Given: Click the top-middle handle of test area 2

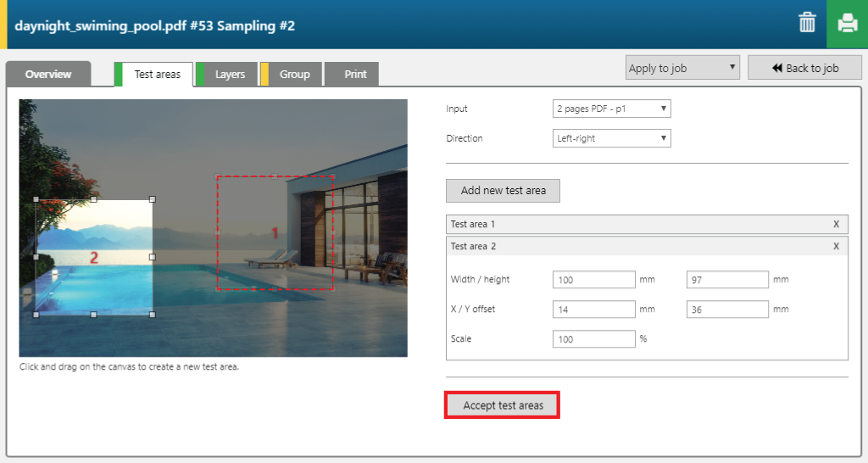Looking at the screenshot, I should (93, 199).
